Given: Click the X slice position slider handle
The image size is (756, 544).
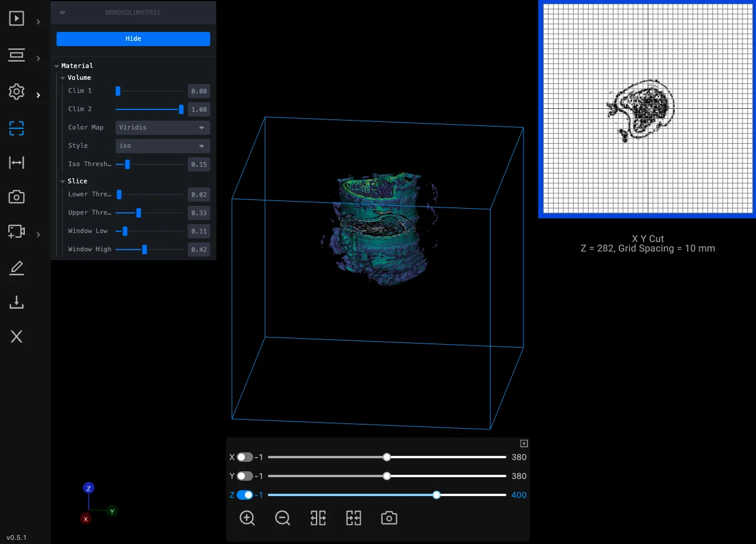Looking at the screenshot, I should [387, 457].
